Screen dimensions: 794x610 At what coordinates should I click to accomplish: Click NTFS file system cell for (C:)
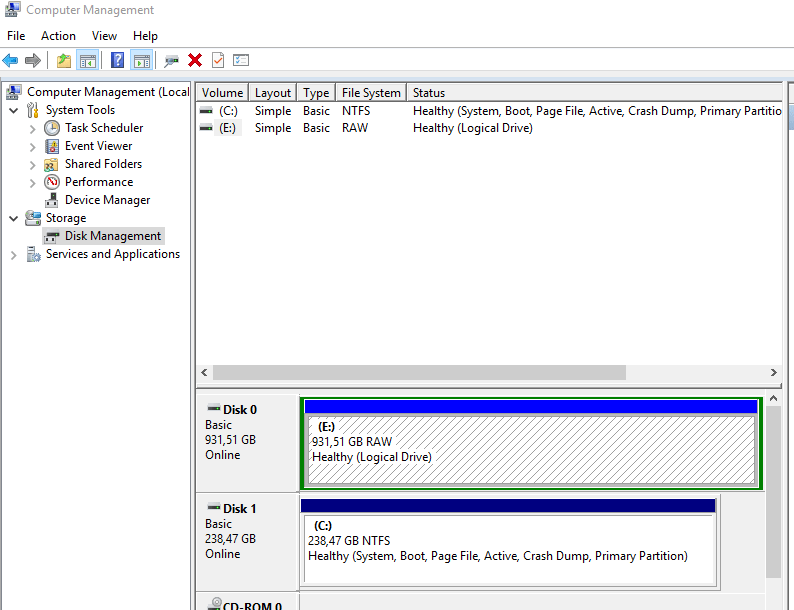click(x=356, y=111)
